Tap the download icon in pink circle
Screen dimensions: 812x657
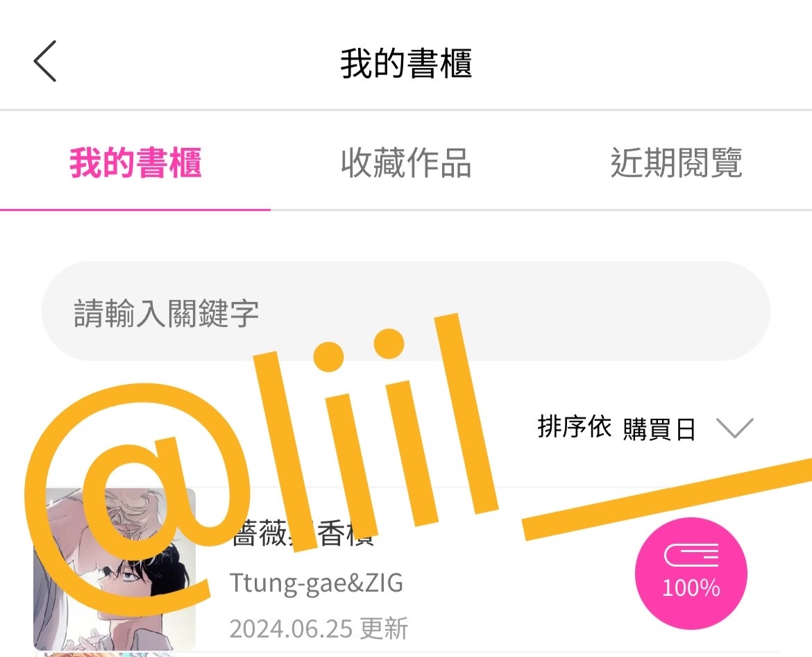[691, 556]
